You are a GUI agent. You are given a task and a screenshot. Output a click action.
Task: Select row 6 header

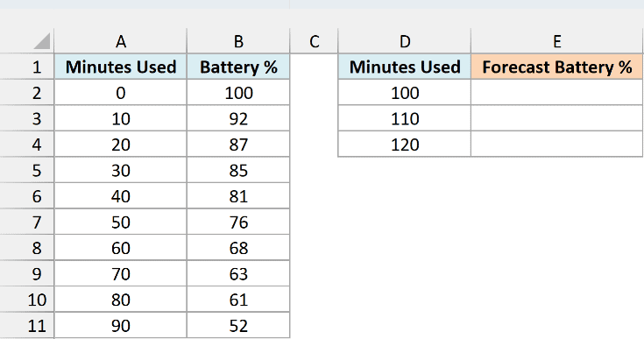click(x=26, y=195)
